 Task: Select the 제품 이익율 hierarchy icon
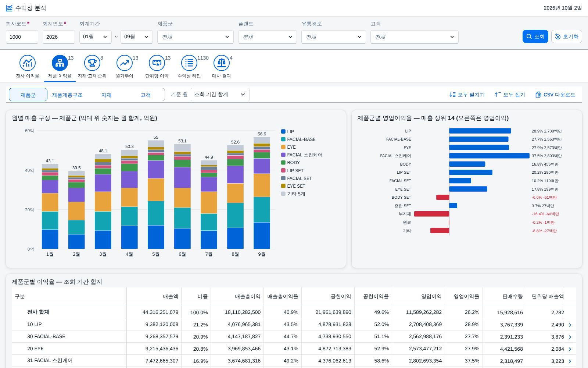pos(60,63)
